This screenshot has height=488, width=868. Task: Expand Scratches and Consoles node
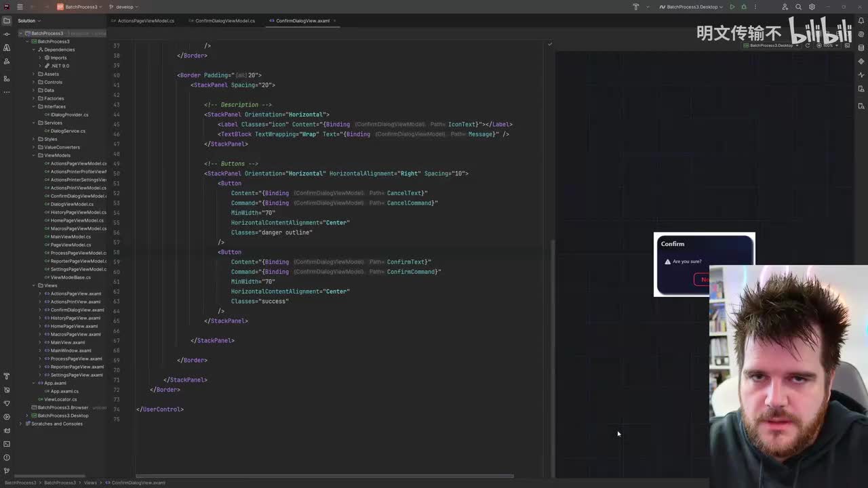[20, 424]
